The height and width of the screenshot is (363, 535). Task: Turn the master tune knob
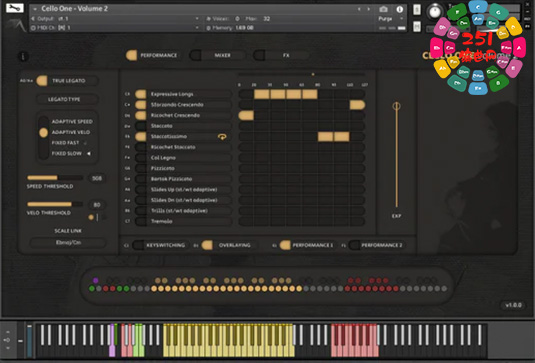click(x=435, y=12)
